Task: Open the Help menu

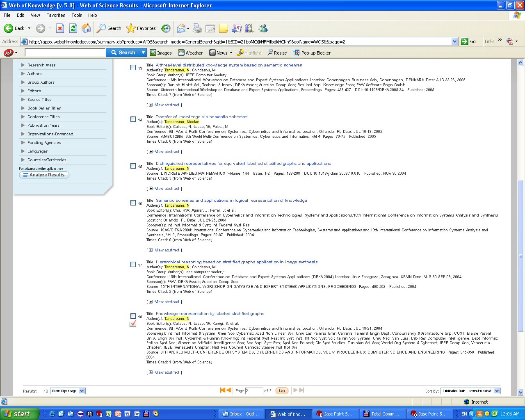Action: [x=93, y=15]
